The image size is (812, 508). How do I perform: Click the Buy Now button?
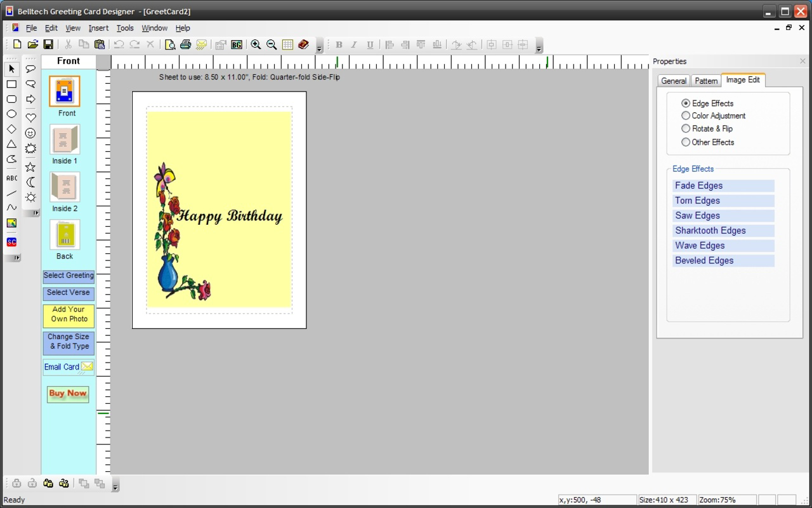pyautogui.click(x=68, y=394)
